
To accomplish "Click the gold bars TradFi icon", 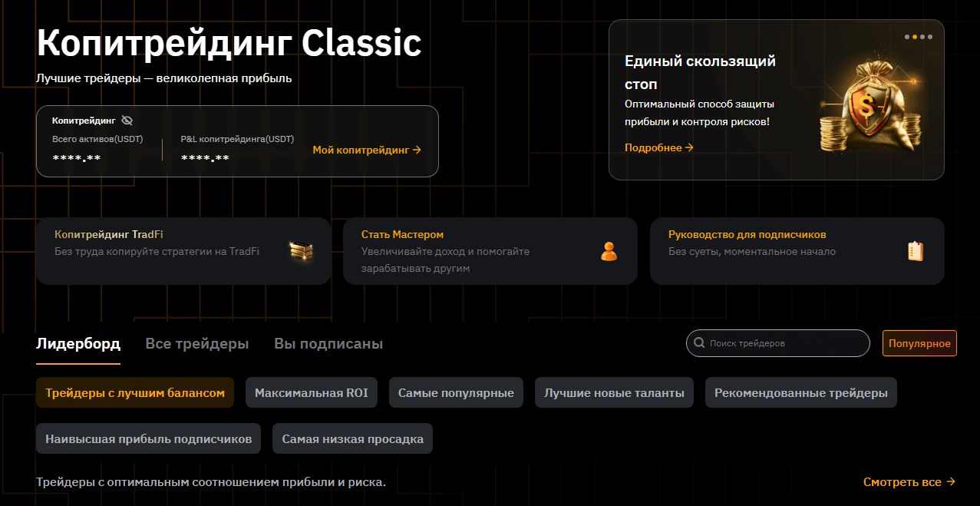I will click(x=300, y=251).
